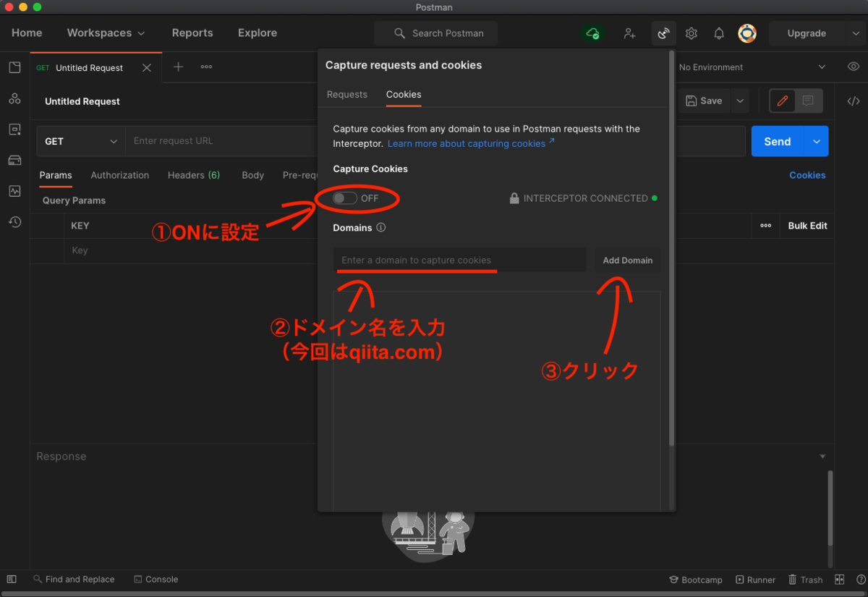The image size is (868, 597).
Task: Expand the Response pane arrow
Action: click(x=822, y=457)
